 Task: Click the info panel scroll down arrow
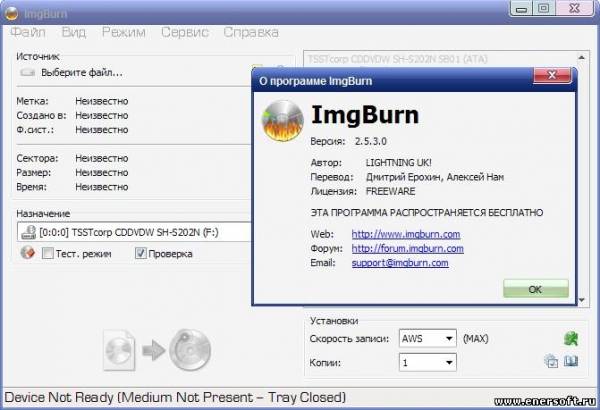tap(582, 300)
